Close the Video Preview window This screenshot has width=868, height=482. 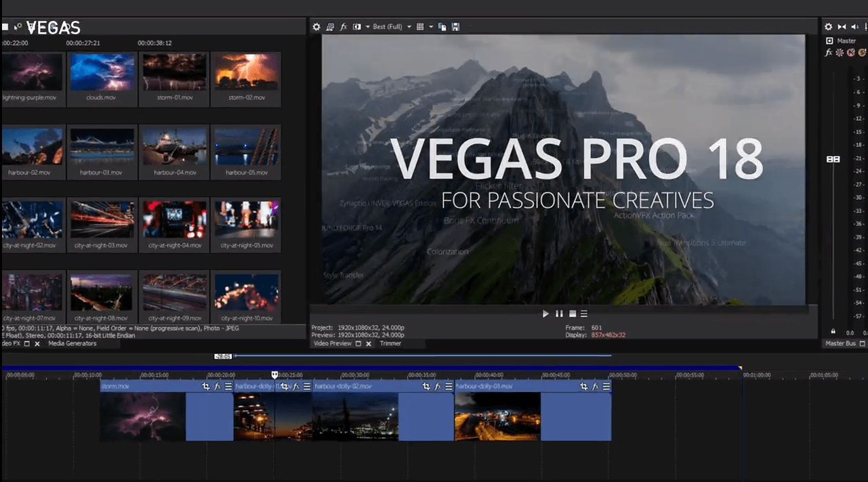coord(369,344)
